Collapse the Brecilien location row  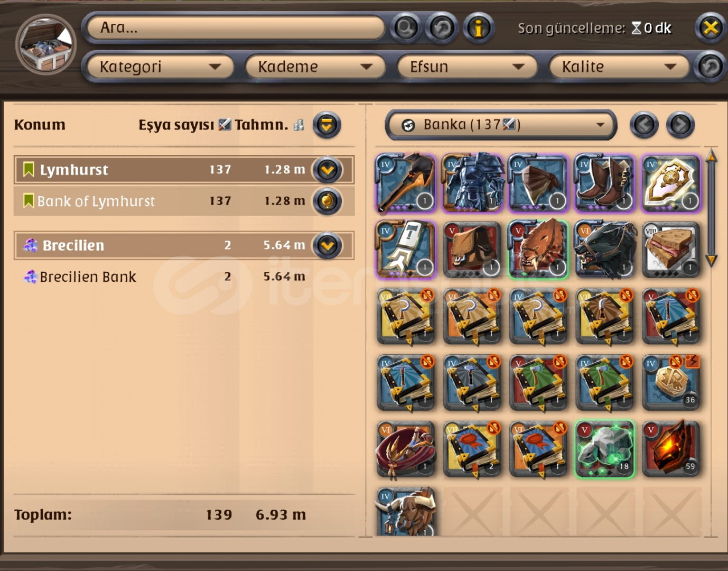click(328, 245)
